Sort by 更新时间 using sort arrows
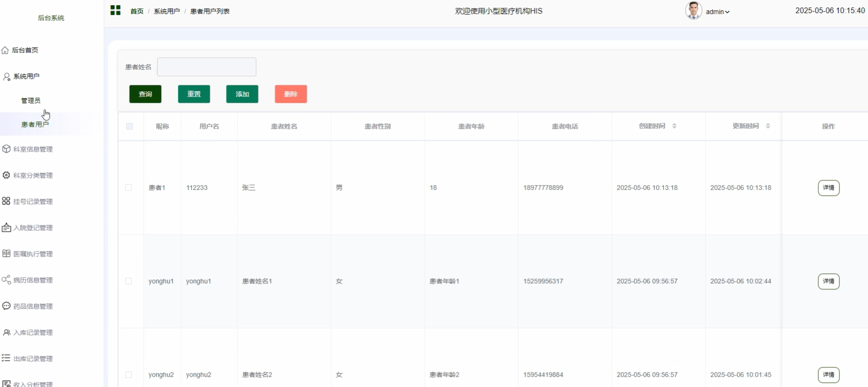The height and width of the screenshot is (387, 868). (x=768, y=126)
